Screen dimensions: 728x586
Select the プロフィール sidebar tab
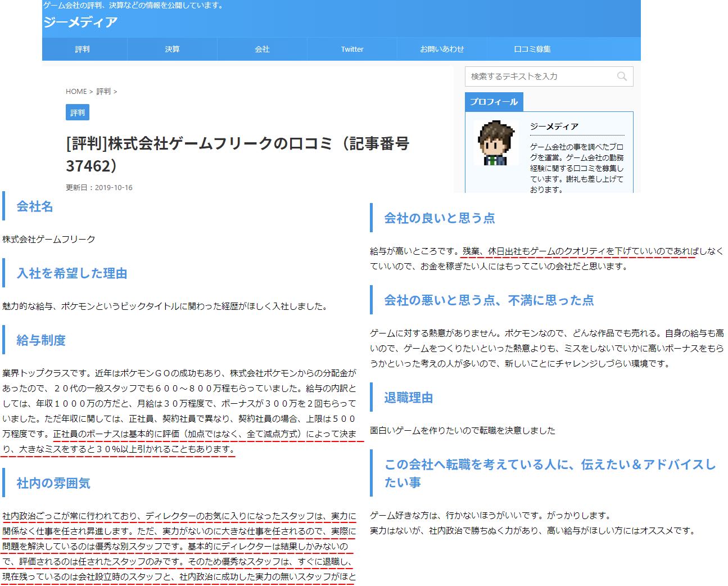[494, 102]
